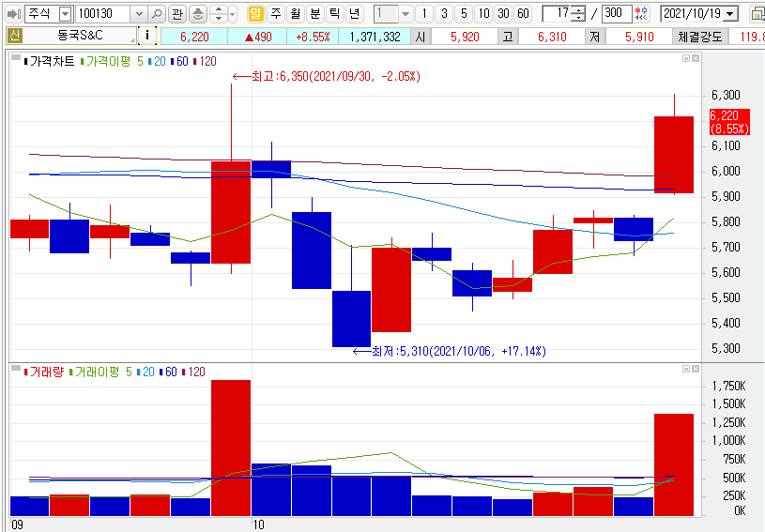765x532 pixels.
Task: Click the 거래량 legend label
Action: pos(46,372)
